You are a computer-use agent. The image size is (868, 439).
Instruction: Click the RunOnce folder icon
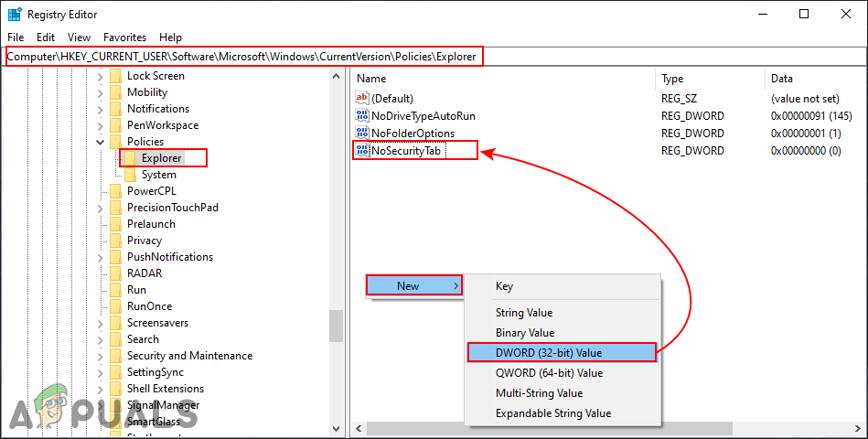[115, 306]
